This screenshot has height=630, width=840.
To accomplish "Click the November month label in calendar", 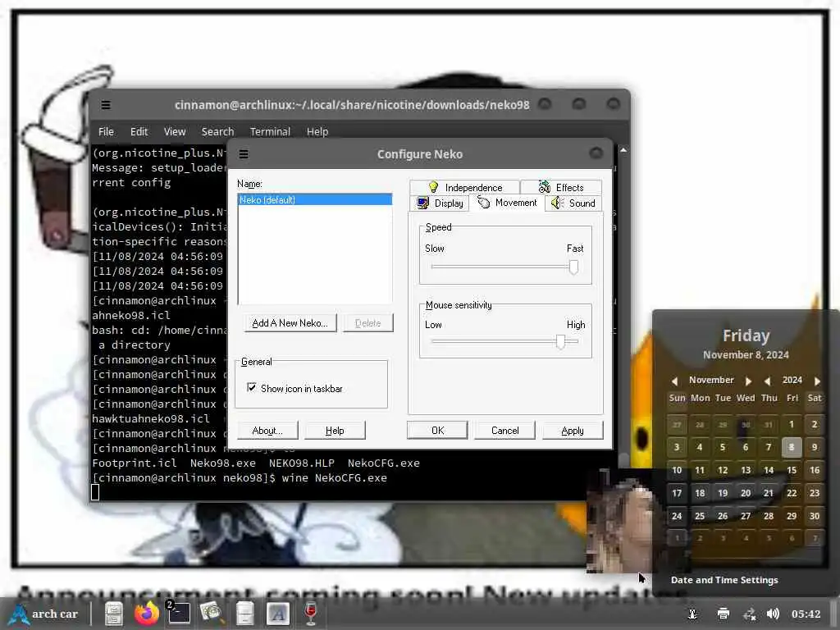I will tap(711, 380).
